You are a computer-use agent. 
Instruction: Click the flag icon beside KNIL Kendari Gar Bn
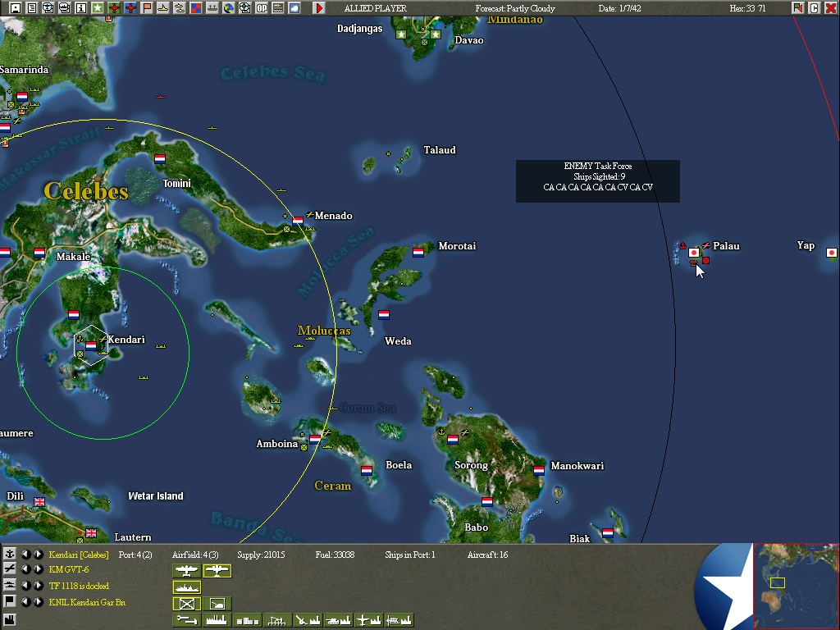(9, 601)
